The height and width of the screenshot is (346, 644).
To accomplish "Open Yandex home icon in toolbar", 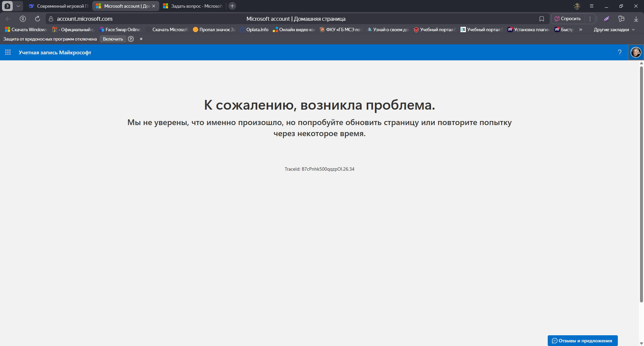I will [x=23, y=19].
